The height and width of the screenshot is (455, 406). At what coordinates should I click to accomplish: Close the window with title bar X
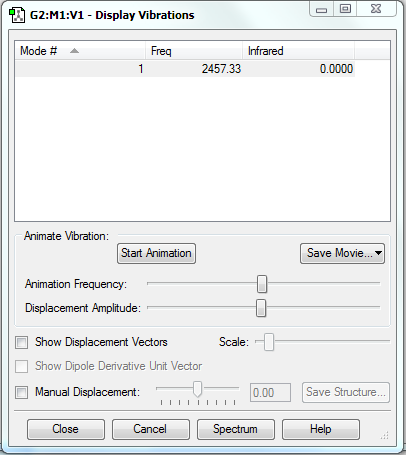click(x=376, y=9)
